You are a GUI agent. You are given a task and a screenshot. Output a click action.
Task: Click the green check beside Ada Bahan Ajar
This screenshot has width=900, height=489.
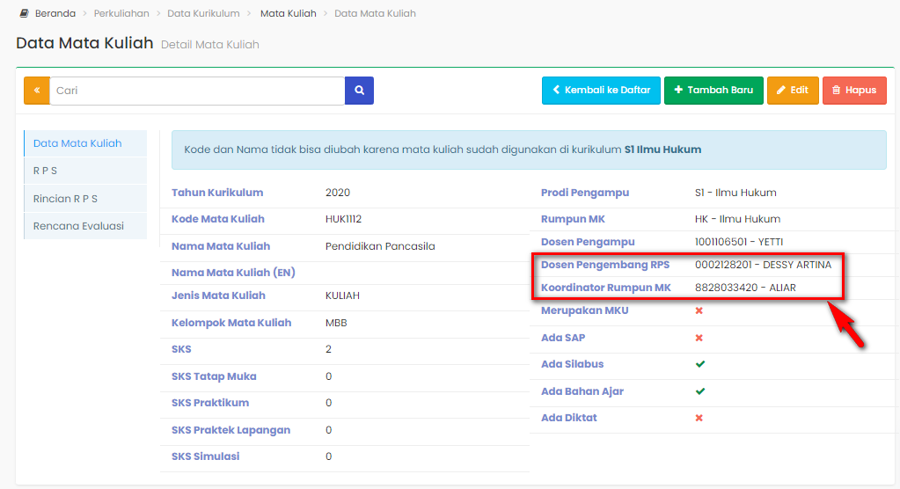pyautogui.click(x=700, y=391)
